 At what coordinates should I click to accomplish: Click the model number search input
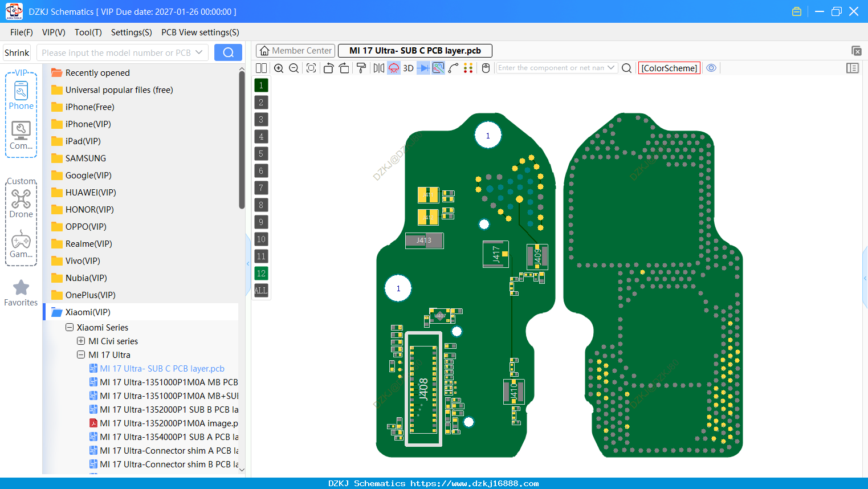point(116,52)
